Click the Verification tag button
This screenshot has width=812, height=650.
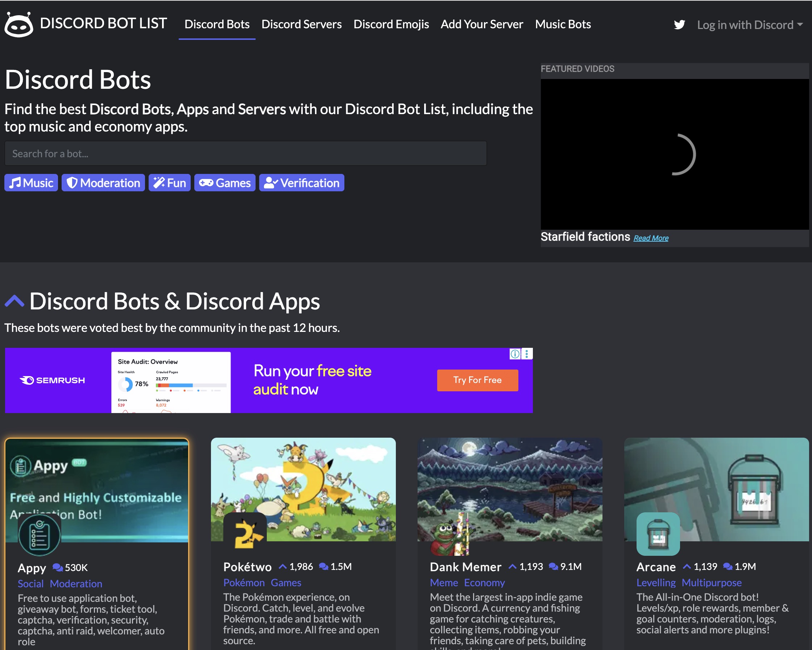[x=301, y=183]
